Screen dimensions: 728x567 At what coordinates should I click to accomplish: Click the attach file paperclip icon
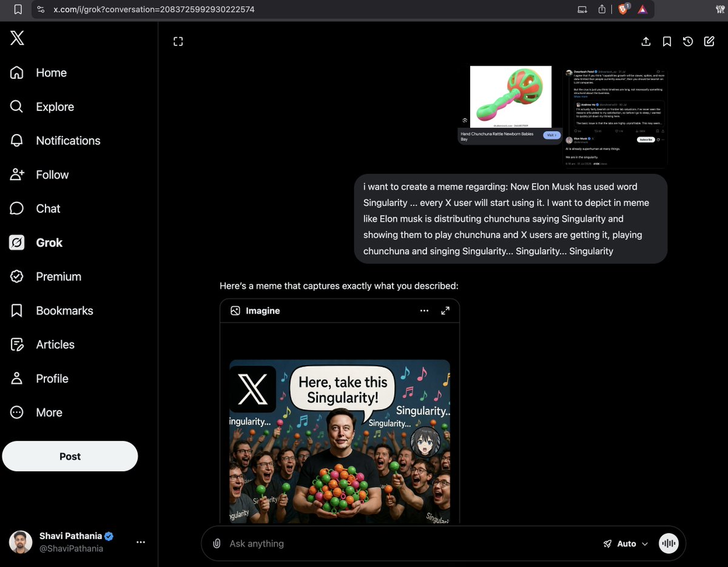tap(217, 543)
